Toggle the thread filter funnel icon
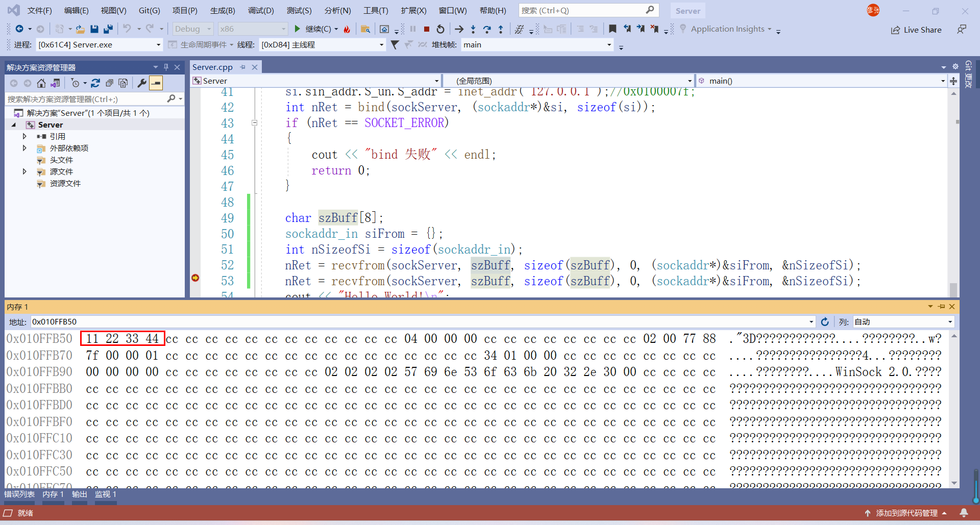Viewport: 980px width, 525px height. click(x=395, y=45)
